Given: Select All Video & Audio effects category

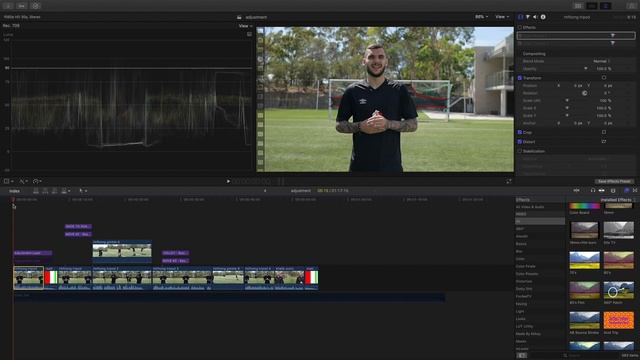Looking at the screenshot, I should click(529, 207).
